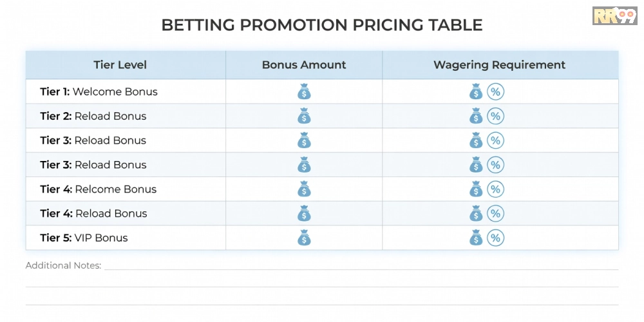Click the Wagering Requirement column header
Screen dimensions: 644x322
point(499,65)
